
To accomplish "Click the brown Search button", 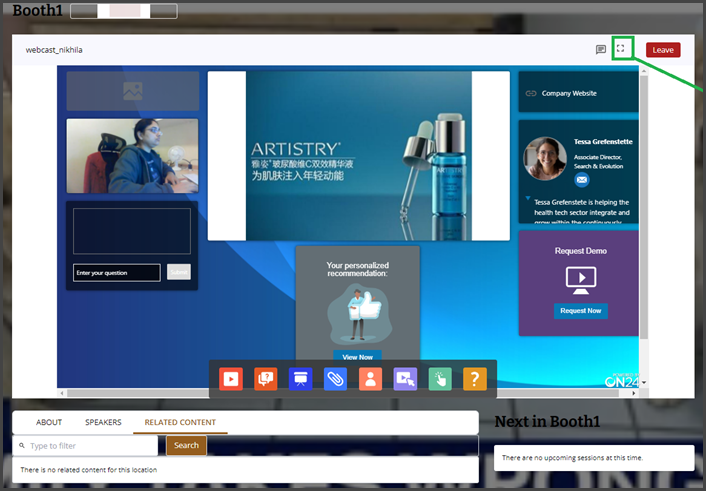I will pyautogui.click(x=186, y=445).
